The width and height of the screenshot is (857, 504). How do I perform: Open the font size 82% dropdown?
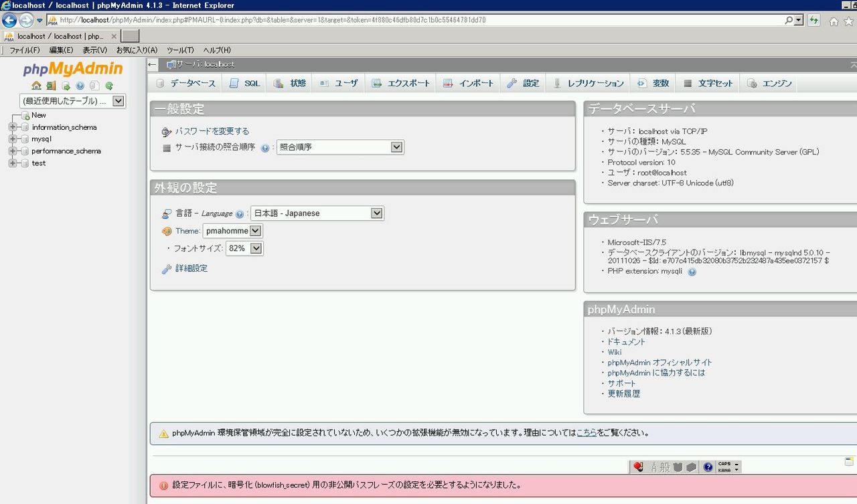pos(245,248)
